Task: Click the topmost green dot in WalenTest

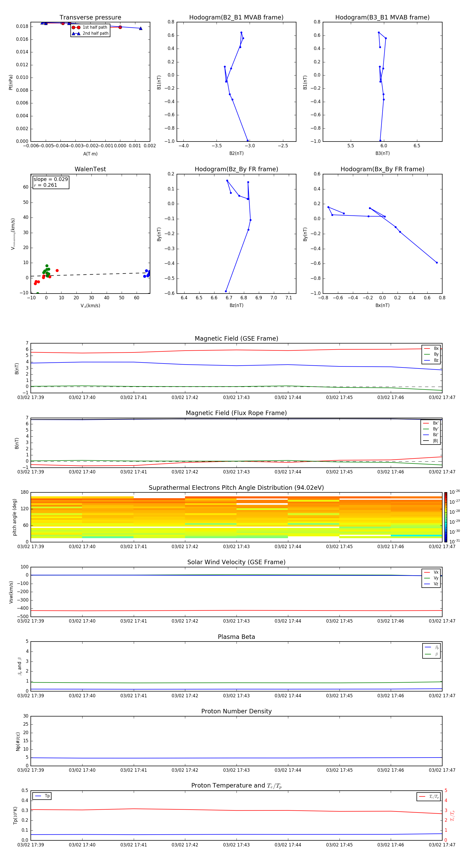Action: click(x=47, y=265)
